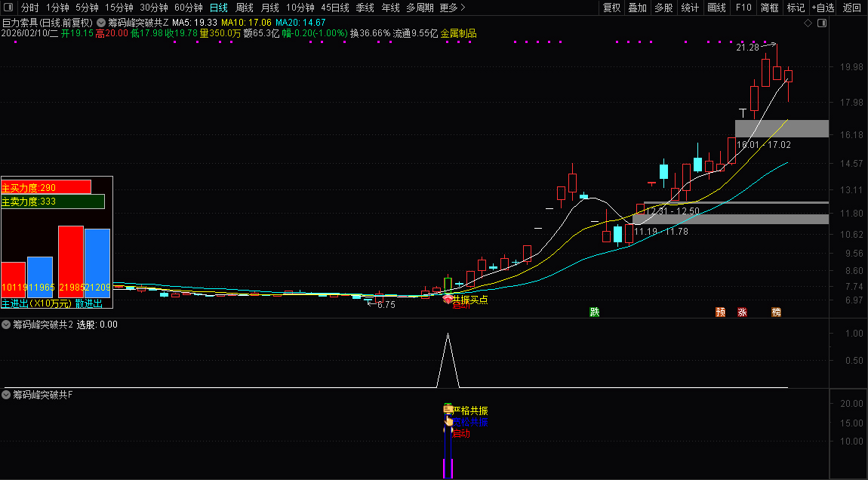This screenshot has height=480, width=868.
Task: Click the MA5: 19.33 value
Action: (x=194, y=23)
